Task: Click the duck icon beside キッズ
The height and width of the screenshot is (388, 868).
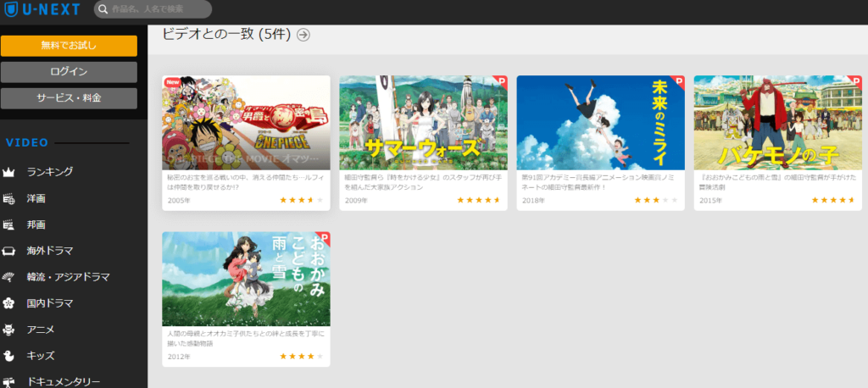Action: click(x=8, y=356)
